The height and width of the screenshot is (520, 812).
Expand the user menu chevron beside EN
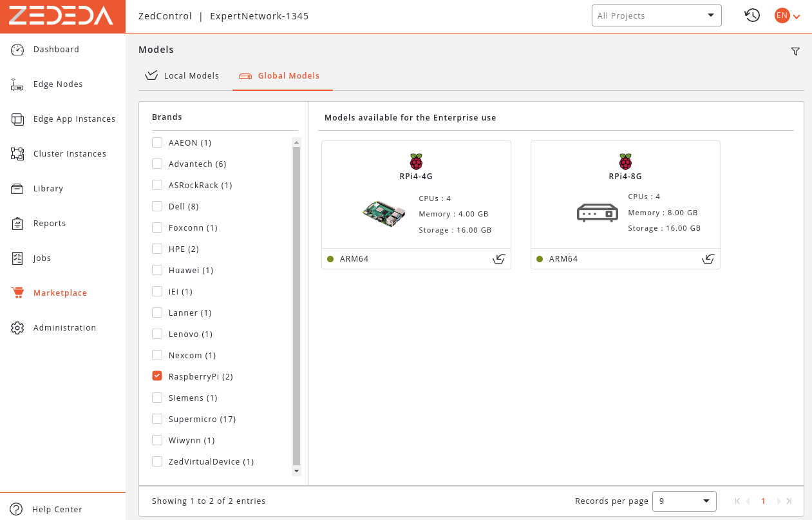[x=797, y=17]
